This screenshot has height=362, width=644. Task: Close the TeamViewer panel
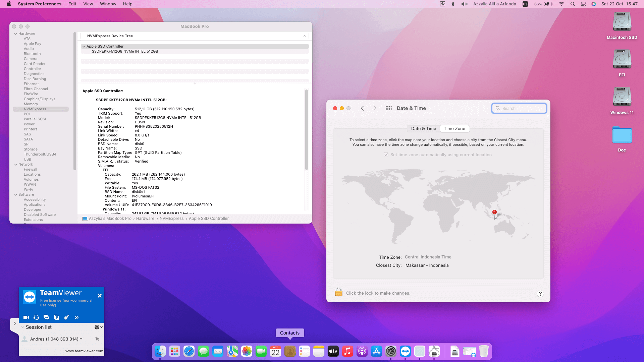99,296
